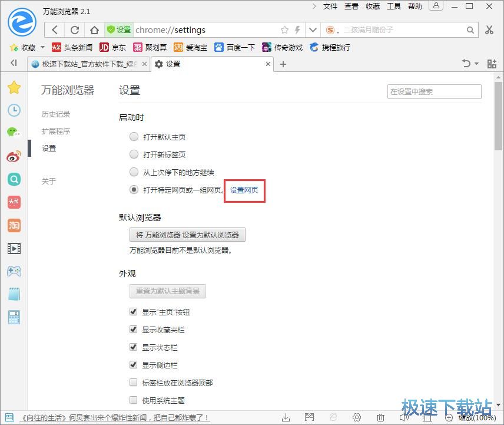Open the news panel icon in status bar
This screenshot has height=425, width=504.
9,417
